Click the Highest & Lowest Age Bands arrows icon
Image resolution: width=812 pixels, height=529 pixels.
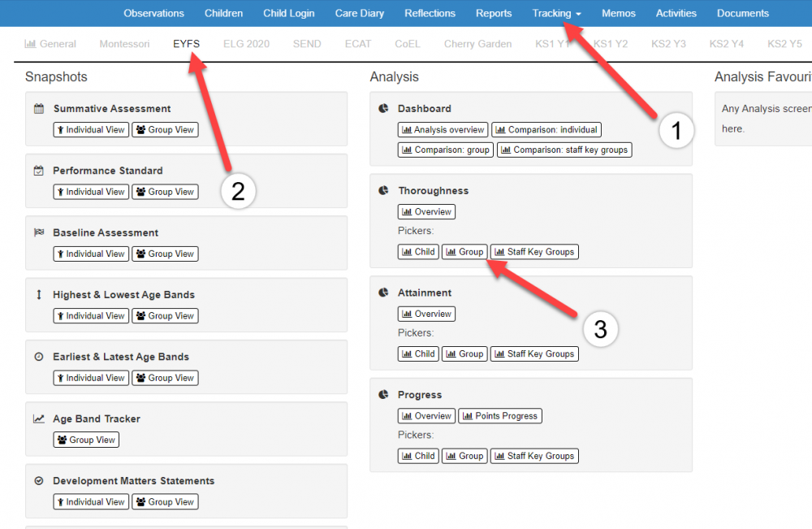point(39,295)
